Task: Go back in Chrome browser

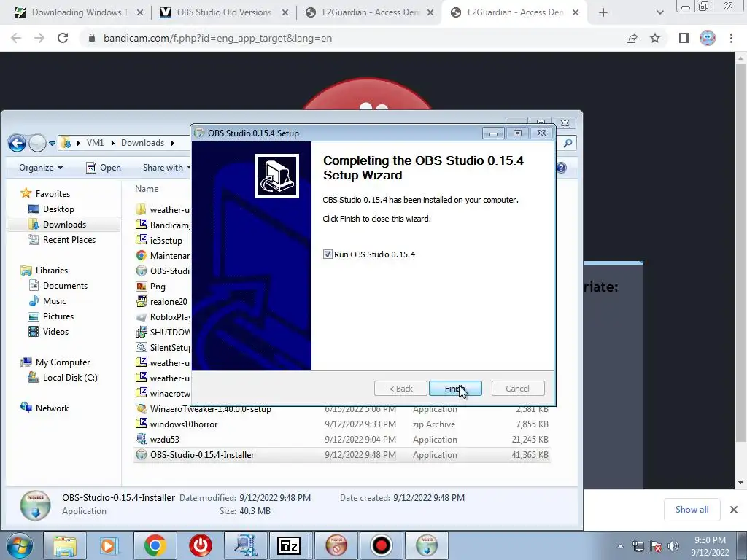Action: 16,38
